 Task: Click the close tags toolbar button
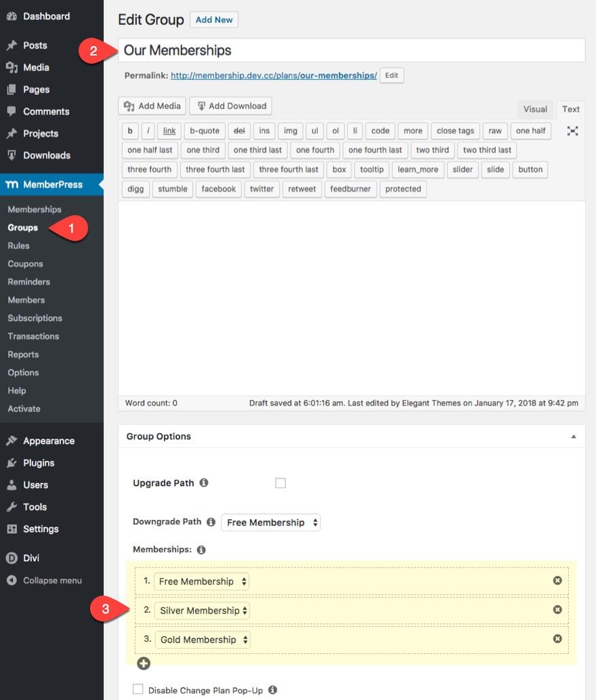pos(455,131)
